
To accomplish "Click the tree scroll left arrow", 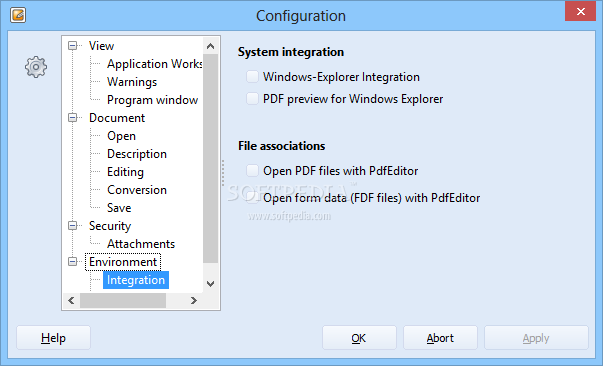I will pyautogui.click(x=71, y=300).
